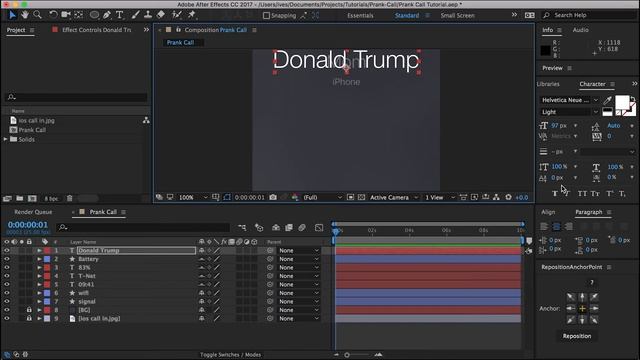Open the Active Camera dropdown
640x360 pixels.
pos(394,198)
